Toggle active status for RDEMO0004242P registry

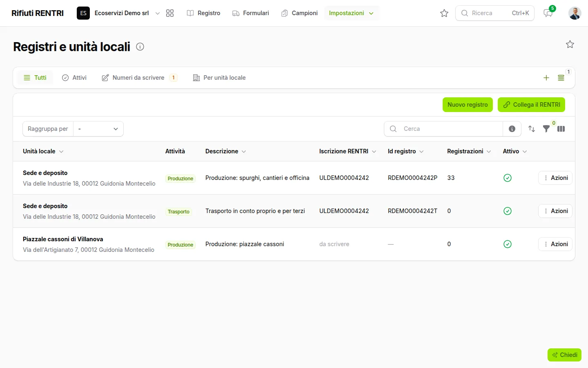[x=508, y=178]
